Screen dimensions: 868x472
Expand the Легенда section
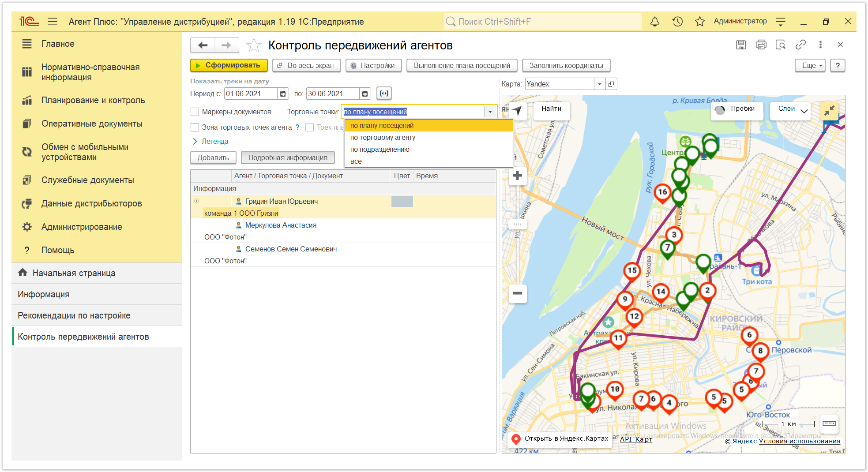210,141
